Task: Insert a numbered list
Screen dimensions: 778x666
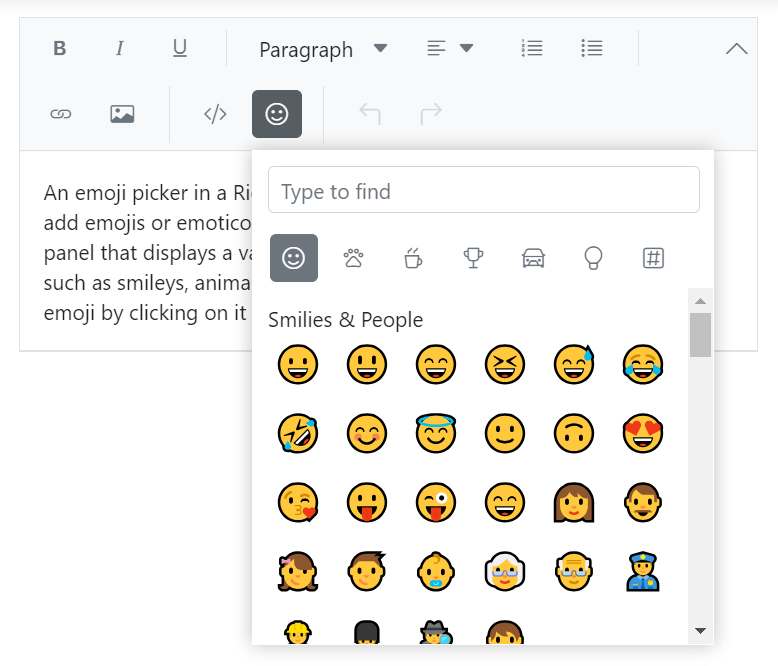Action: point(532,48)
